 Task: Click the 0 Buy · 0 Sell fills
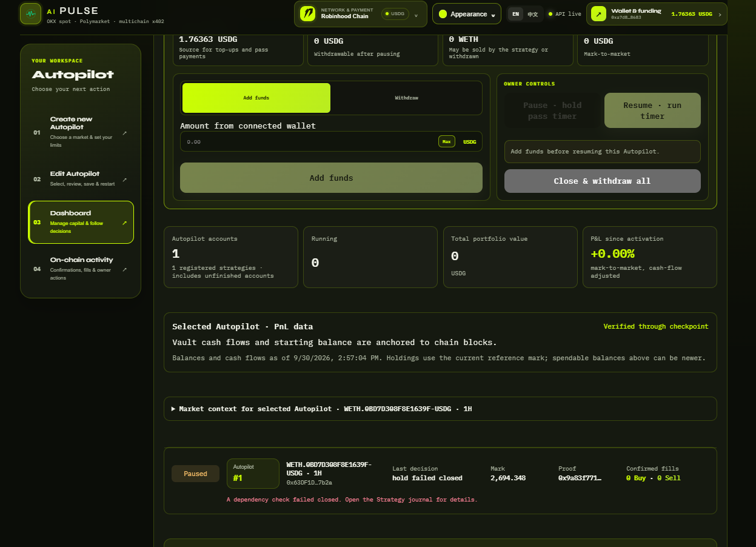654,478
